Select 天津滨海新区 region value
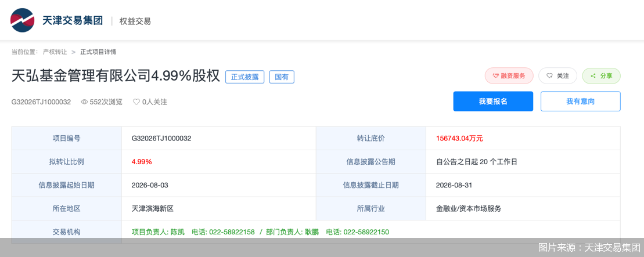Screen dimensions: 644x257 click(152, 208)
